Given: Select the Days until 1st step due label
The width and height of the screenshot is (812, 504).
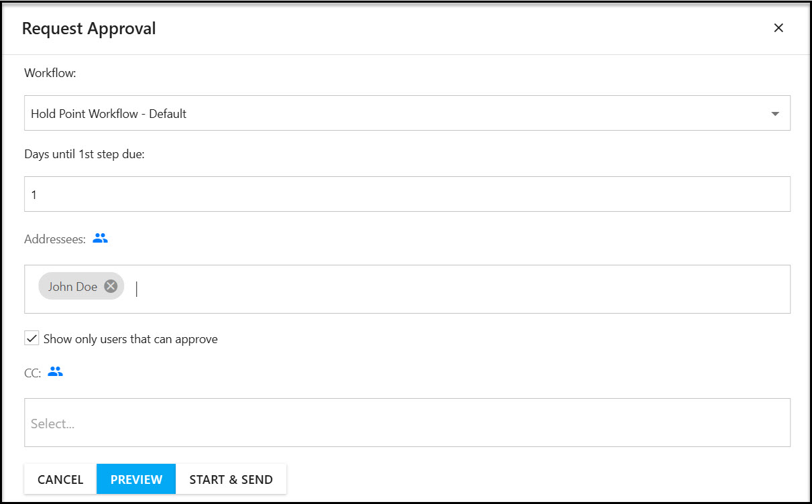Looking at the screenshot, I should (84, 154).
